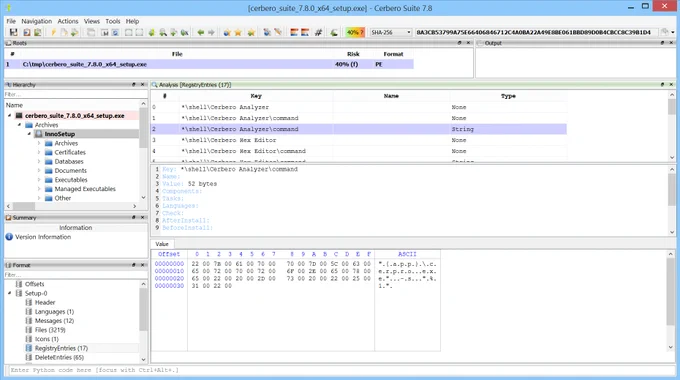Open the SHA-256 hash type dropdown
The height and width of the screenshot is (380, 680).
[x=390, y=33]
